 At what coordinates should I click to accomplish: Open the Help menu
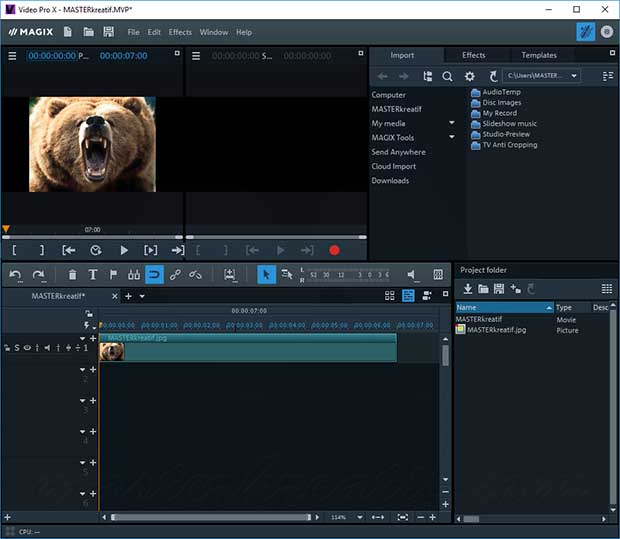pos(244,32)
